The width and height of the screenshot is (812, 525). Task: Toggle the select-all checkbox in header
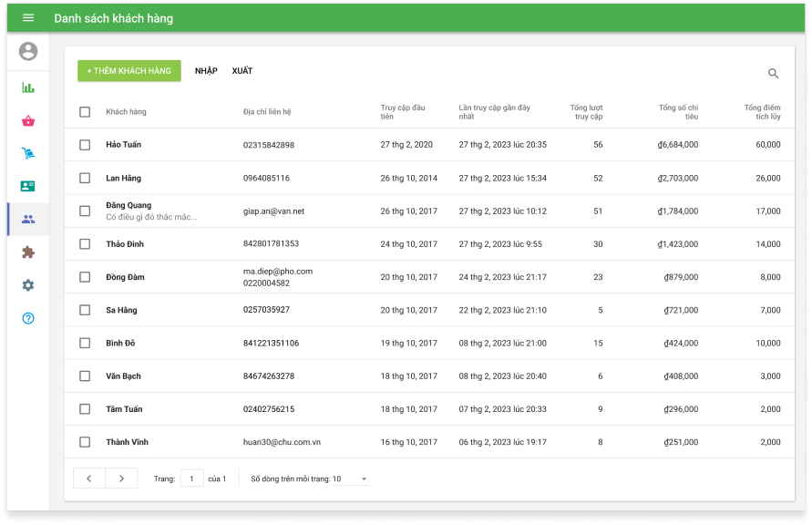[85, 112]
